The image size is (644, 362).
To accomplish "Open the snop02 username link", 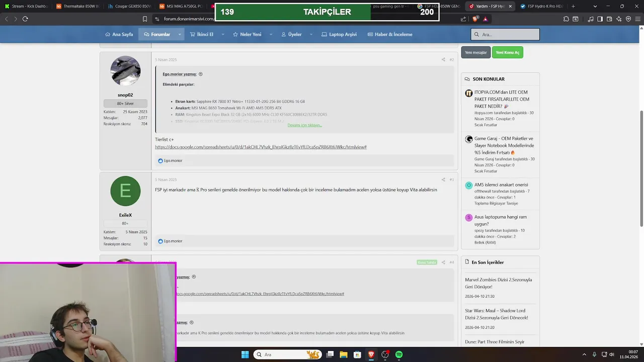I will pos(125,95).
